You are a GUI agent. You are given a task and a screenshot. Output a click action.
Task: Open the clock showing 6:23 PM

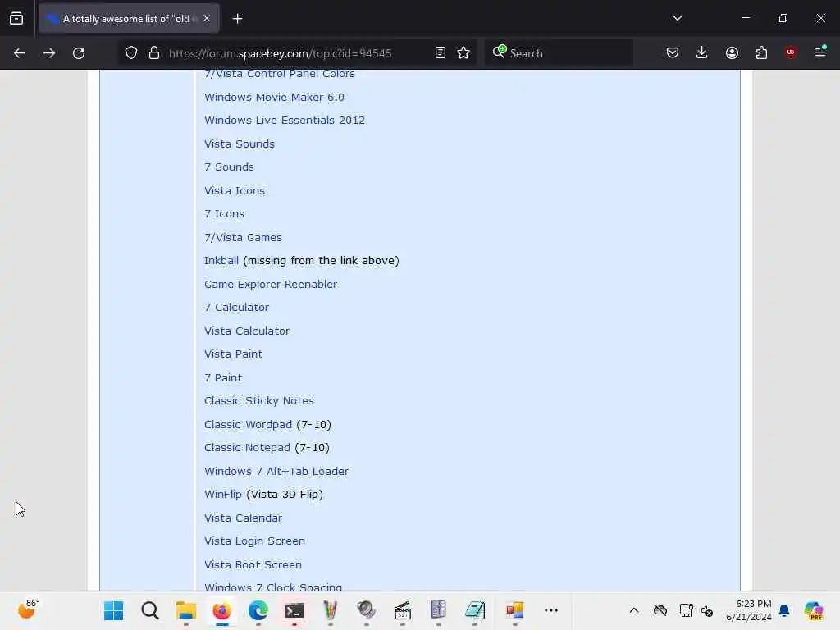point(748,610)
